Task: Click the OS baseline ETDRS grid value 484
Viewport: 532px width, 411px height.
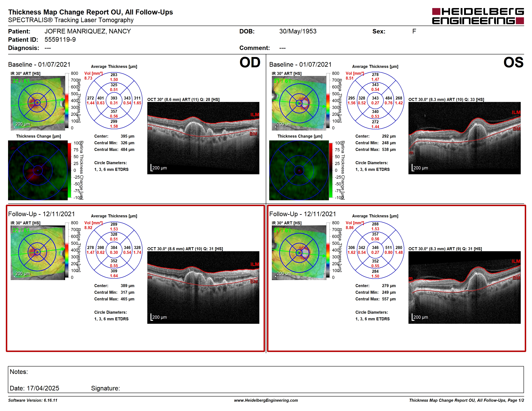Action: pyautogui.click(x=389, y=98)
